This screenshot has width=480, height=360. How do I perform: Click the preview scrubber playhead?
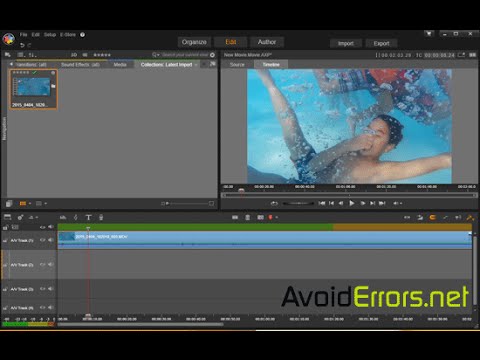click(241, 191)
